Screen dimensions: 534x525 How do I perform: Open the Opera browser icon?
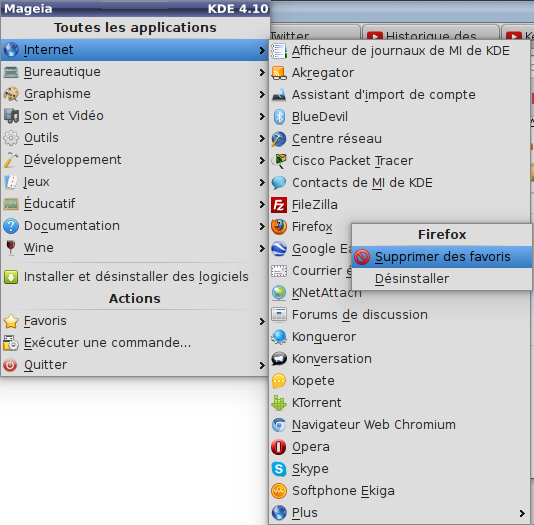point(279,447)
